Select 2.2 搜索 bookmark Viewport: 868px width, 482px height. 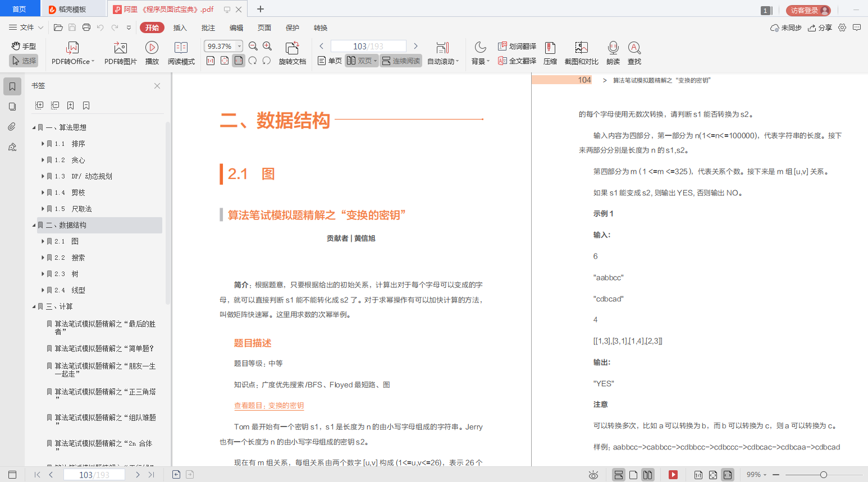coord(70,258)
